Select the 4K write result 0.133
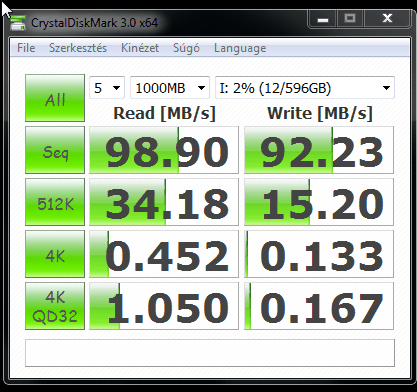417x392 pixels. point(319,254)
